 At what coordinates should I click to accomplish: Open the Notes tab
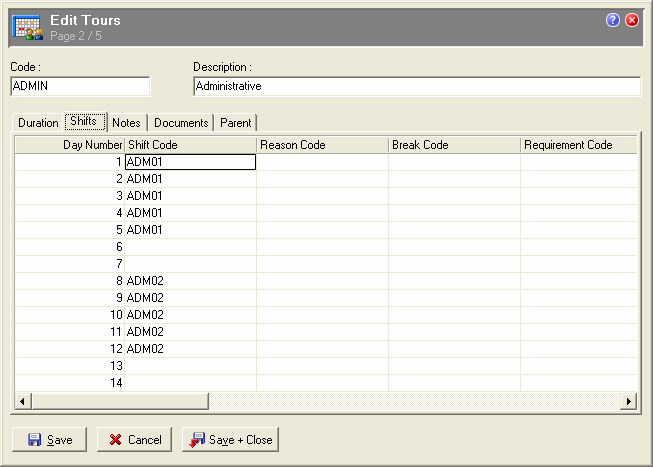tap(126, 123)
